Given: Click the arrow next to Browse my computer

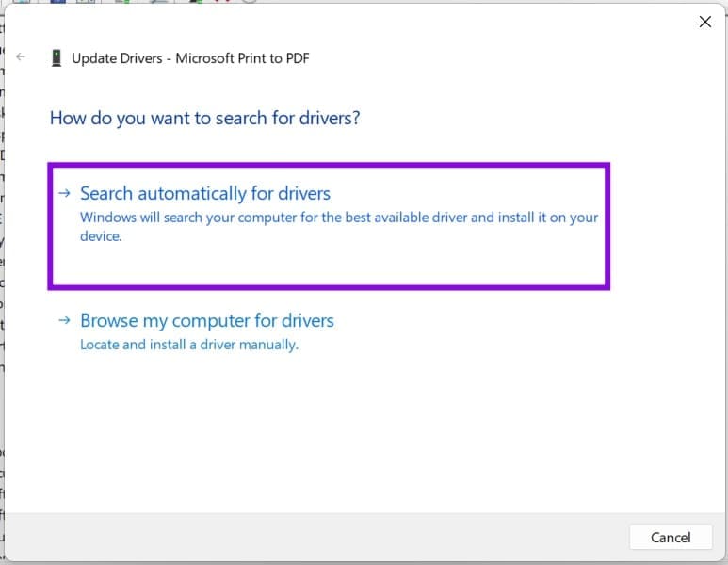Looking at the screenshot, I should click(65, 320).
